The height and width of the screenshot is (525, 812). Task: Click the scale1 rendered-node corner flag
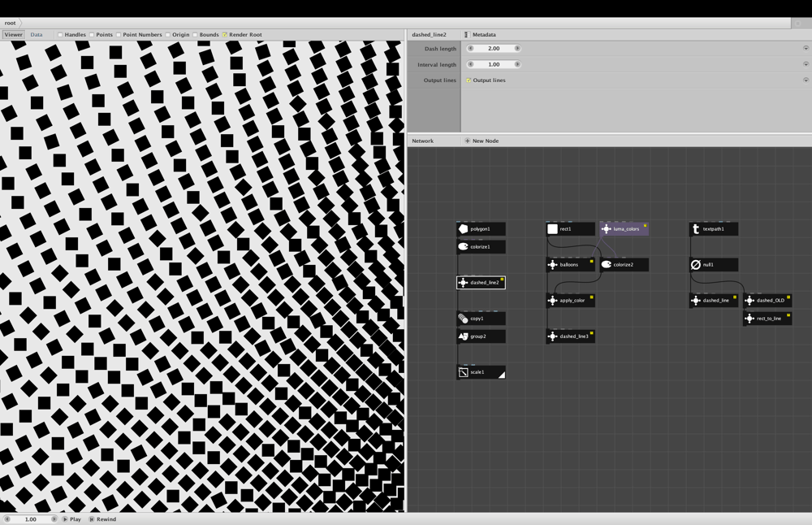[501, 375]
